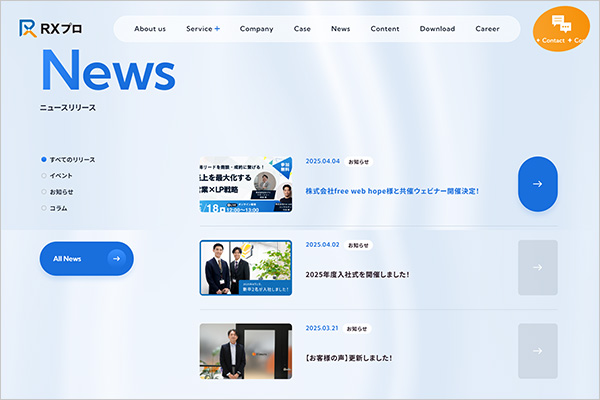The image size is (600, 400).
Task: Click the RXプロ logo
Action: 51,28
